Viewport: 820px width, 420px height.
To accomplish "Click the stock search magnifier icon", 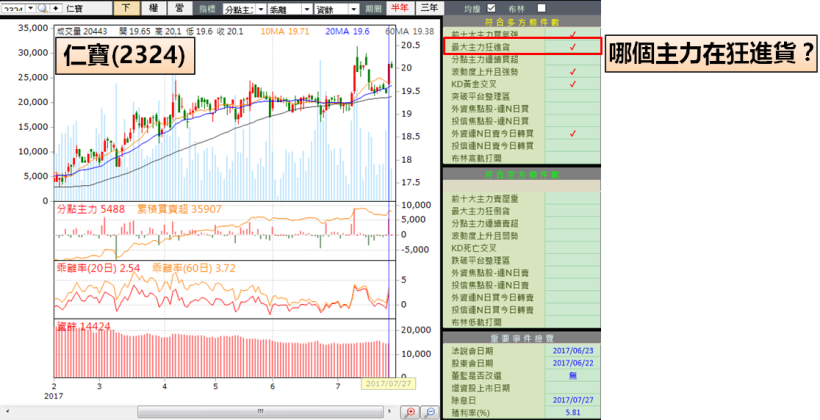I will point(43,8).
